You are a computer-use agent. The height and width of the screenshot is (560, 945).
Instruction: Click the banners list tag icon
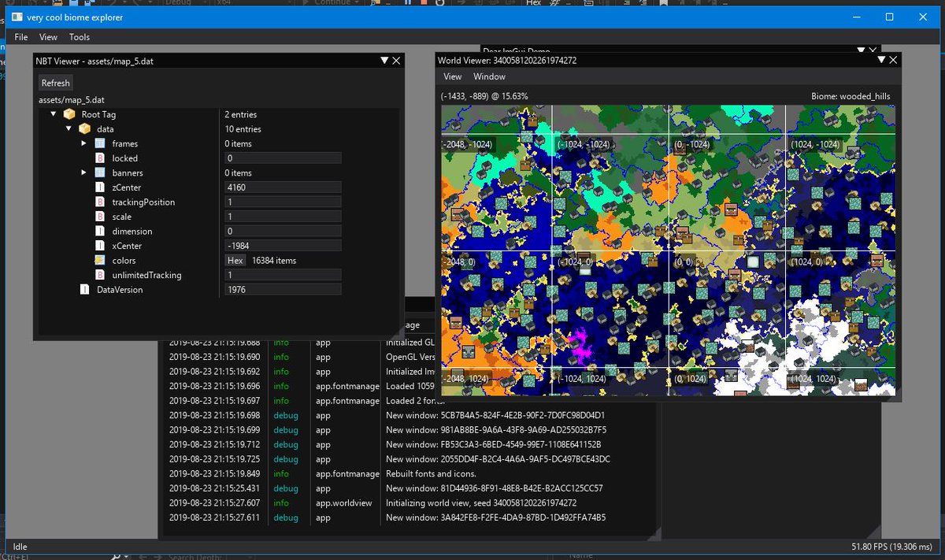coord(100,172)
